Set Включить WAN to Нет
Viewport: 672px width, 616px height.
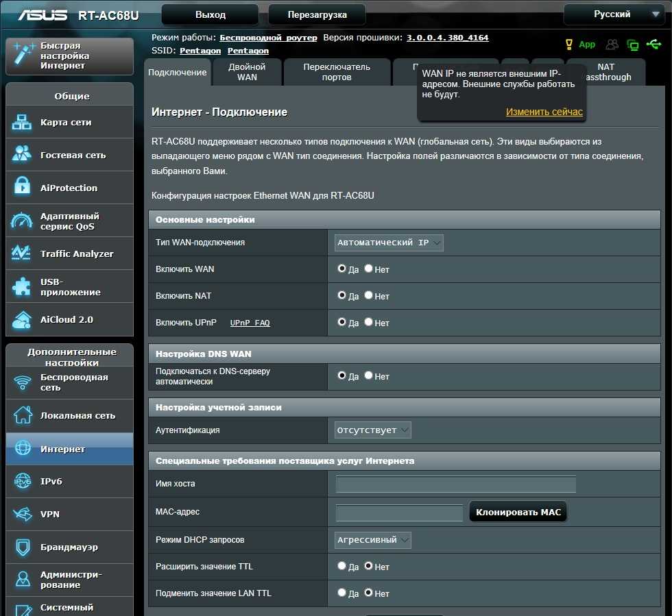click(x=369, y=269)
